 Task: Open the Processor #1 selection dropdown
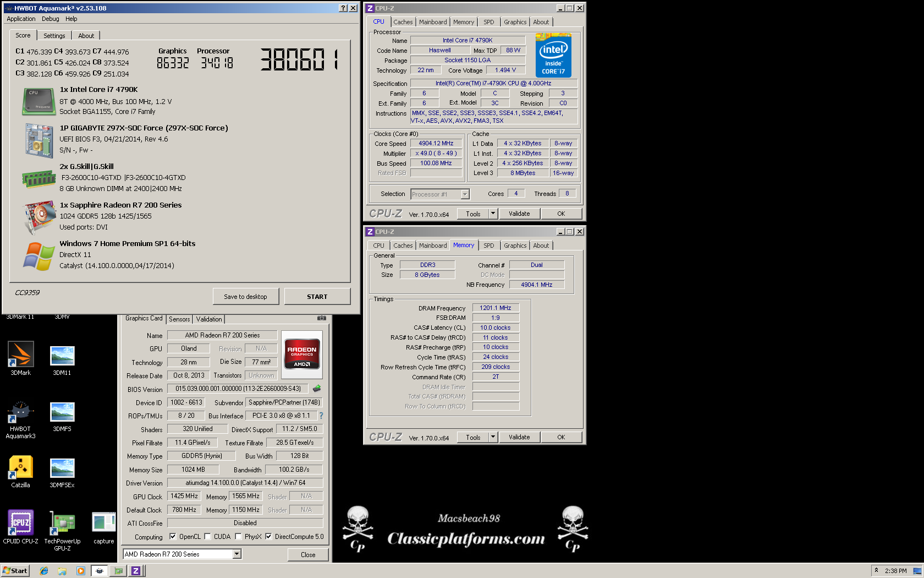point(465,194)
